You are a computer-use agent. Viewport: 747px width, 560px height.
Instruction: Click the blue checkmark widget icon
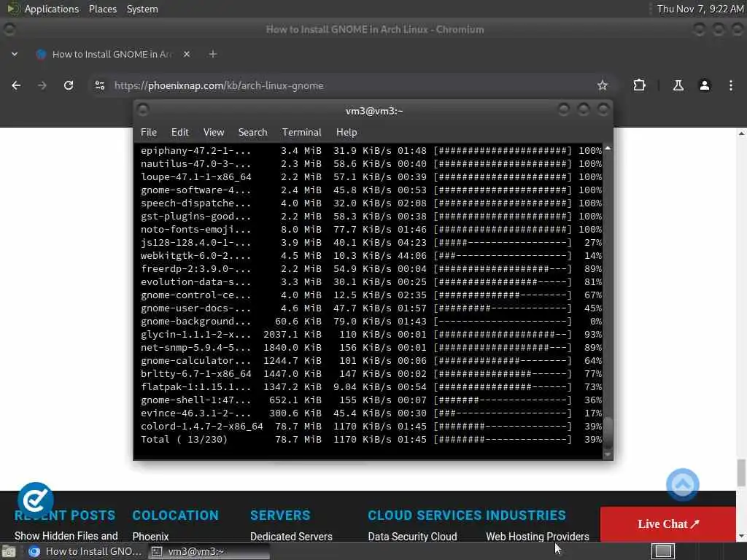pos(35,500)
